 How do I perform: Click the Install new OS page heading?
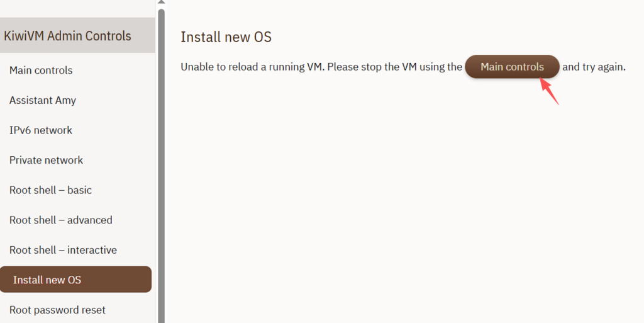click(x=226, y=37)
